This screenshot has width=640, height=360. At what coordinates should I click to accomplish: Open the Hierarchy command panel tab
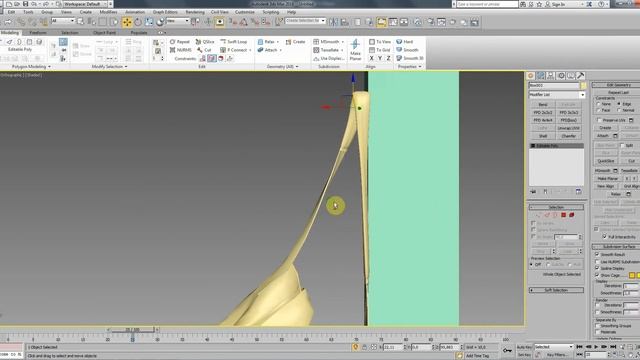[551, 76]
